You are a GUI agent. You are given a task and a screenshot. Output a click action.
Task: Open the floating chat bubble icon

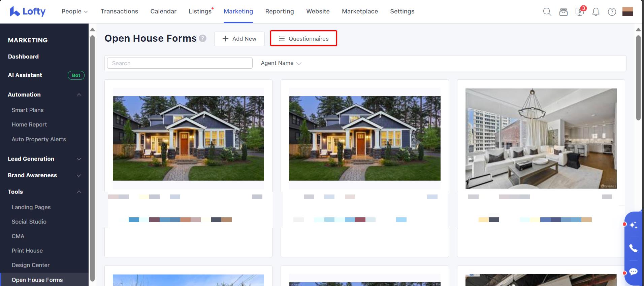[x=633, y=272]
